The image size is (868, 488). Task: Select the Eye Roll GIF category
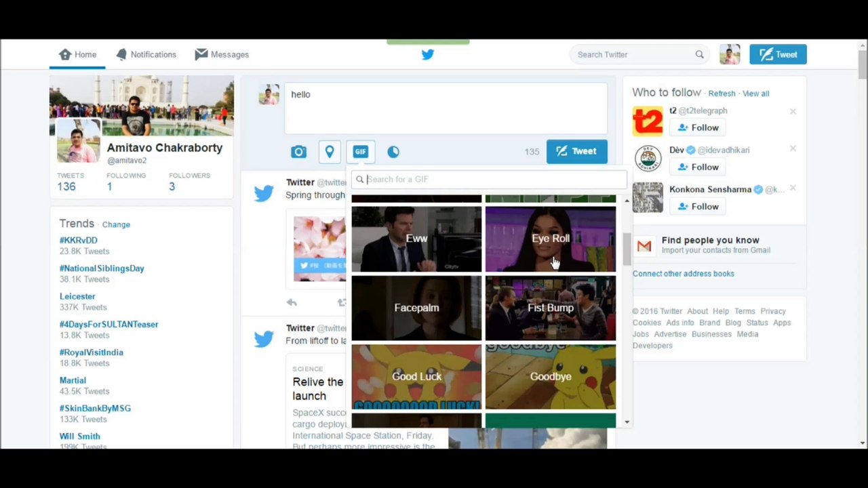(x=551, y=239)
